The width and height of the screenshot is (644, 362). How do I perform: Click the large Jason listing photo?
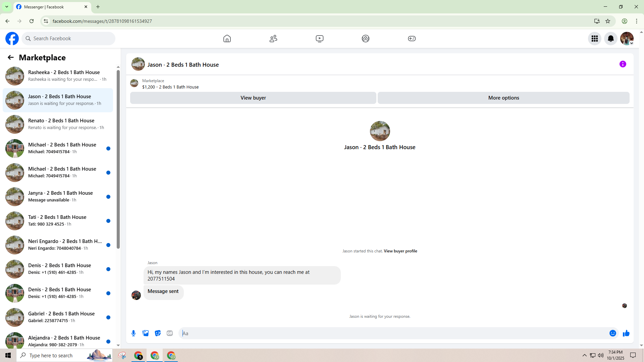380,131
